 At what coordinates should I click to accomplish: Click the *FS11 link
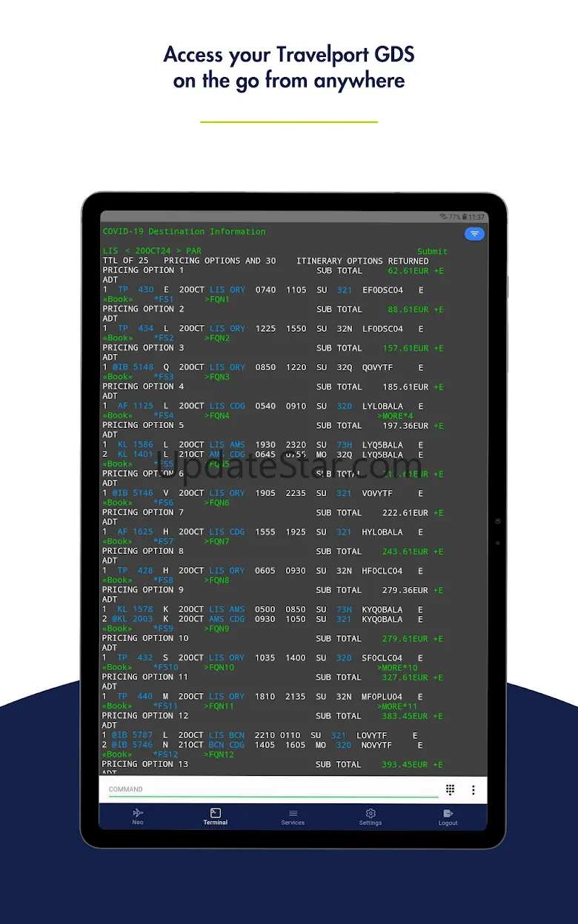point(166,706)
